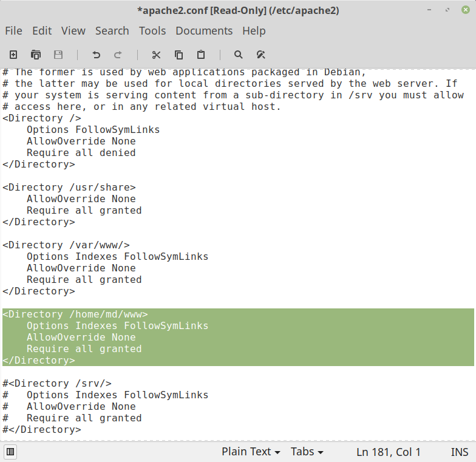
Task: Open the Documents menu
Action: (x=204, y=31)
